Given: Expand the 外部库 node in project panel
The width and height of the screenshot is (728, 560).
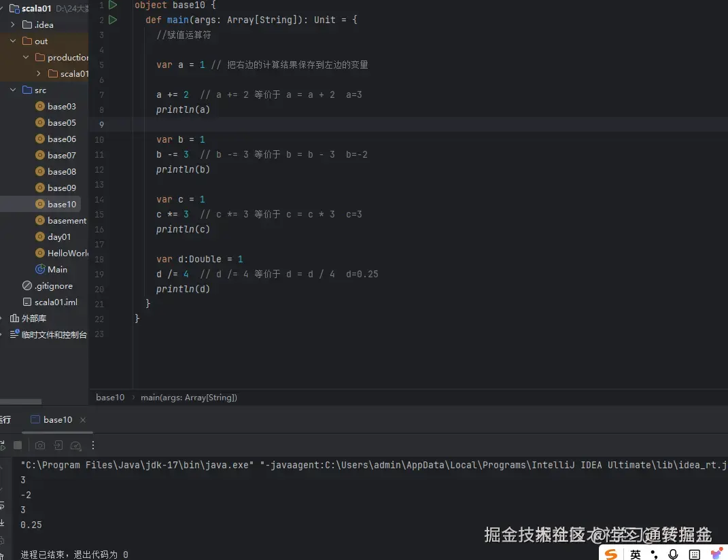Looking at the screenshot, I should pos(1,318).
